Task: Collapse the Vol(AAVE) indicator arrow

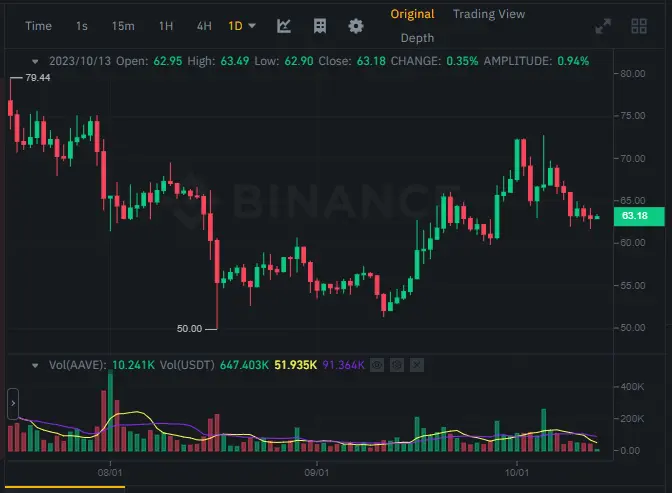Action: tap(35, 366)
